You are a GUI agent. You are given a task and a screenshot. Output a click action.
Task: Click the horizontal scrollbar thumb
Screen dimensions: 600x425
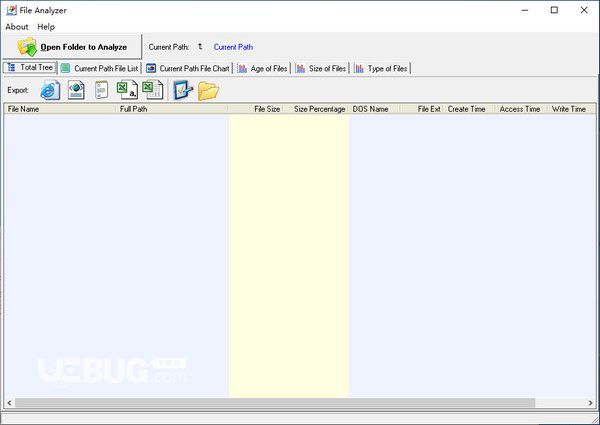click(275, 403)
